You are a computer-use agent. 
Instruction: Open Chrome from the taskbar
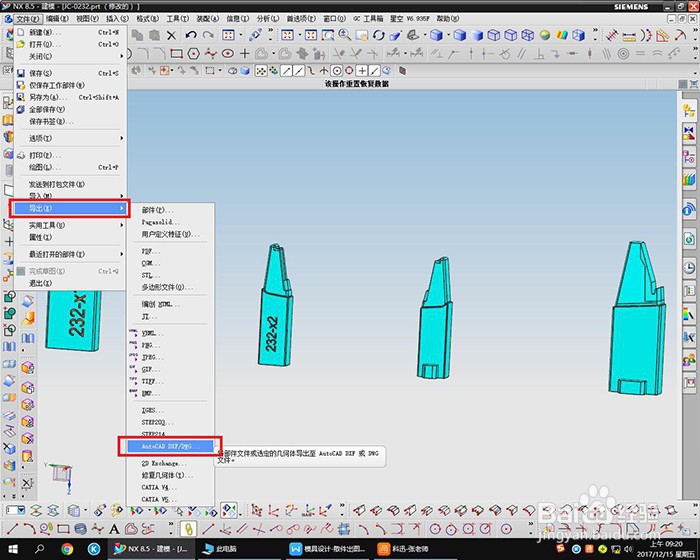(67, 548)
